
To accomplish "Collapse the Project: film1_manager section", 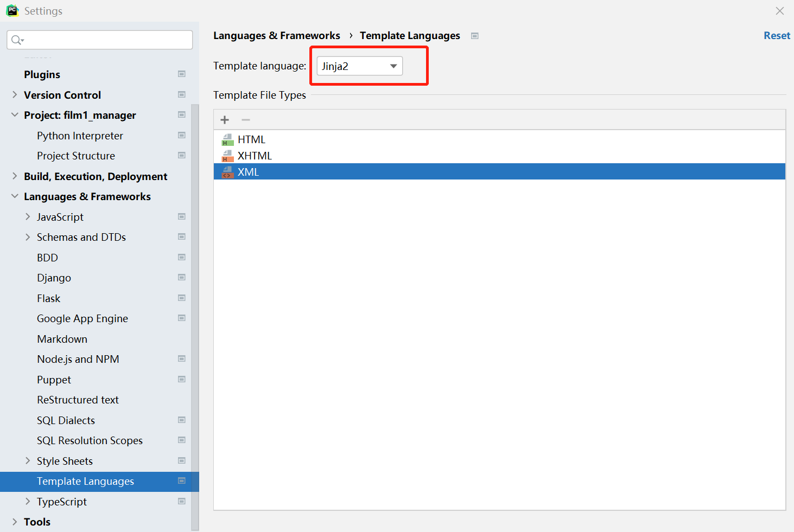I will pyautogui.click(x=15, y=115).
